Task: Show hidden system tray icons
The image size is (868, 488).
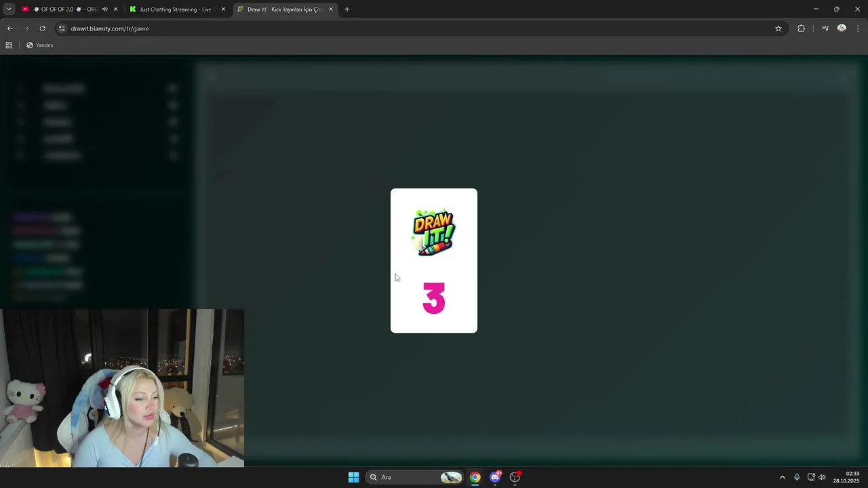Action: 782,477
